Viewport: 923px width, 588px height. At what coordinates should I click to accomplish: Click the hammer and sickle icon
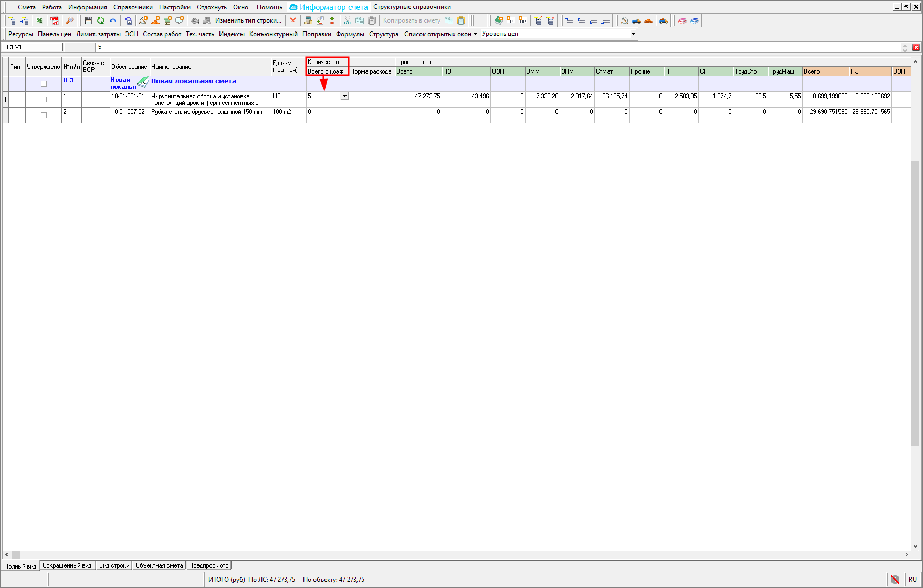(624, 20)
